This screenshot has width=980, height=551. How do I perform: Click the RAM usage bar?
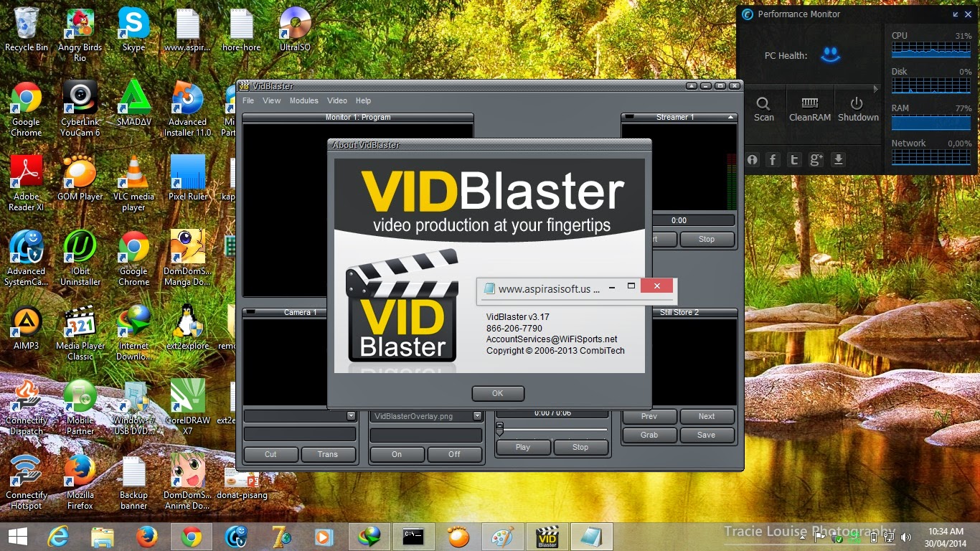931,122
